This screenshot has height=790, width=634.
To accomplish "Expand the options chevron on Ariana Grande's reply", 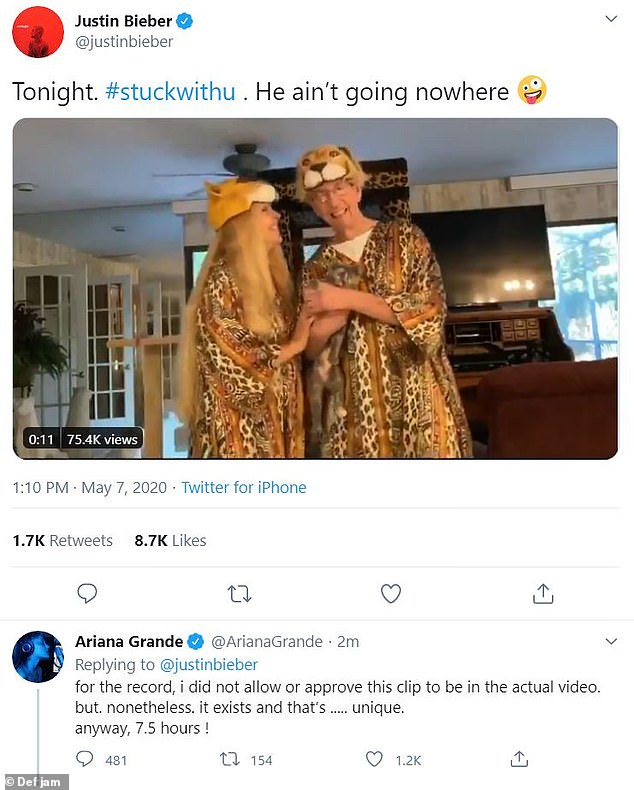I will 611,638.
